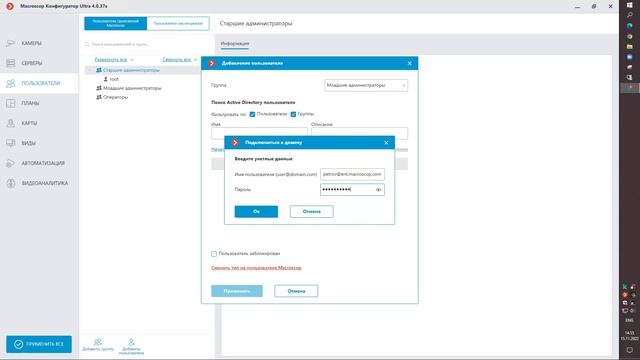The width and height of the screenshot is (640, 360).
Task: Switch to Macroscop application users tab
Action: (116, 23)
